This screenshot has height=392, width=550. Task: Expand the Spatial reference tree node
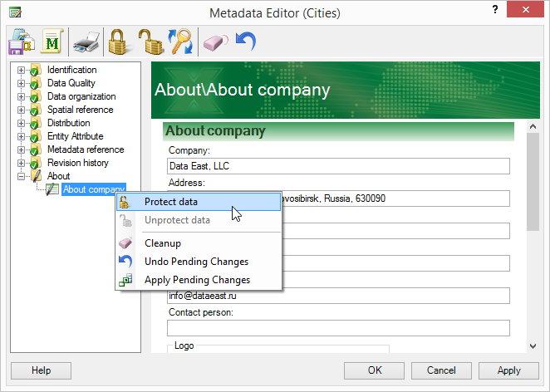coord(21,110)
